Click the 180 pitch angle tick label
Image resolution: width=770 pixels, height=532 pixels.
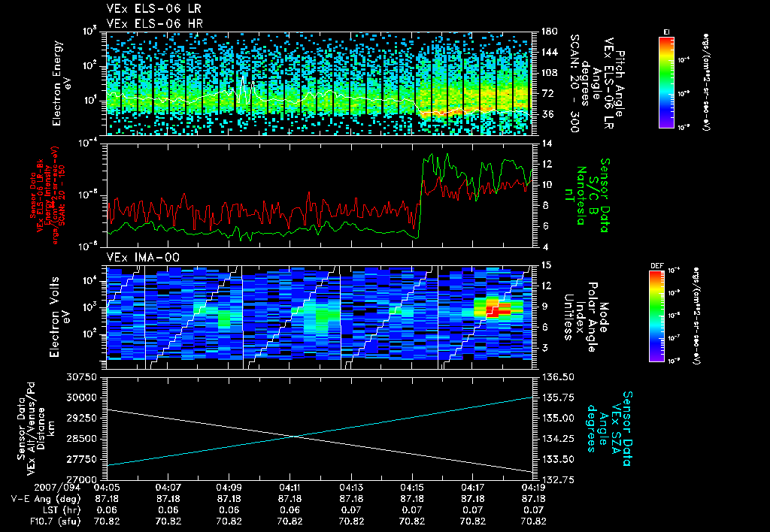coord(549,32)
